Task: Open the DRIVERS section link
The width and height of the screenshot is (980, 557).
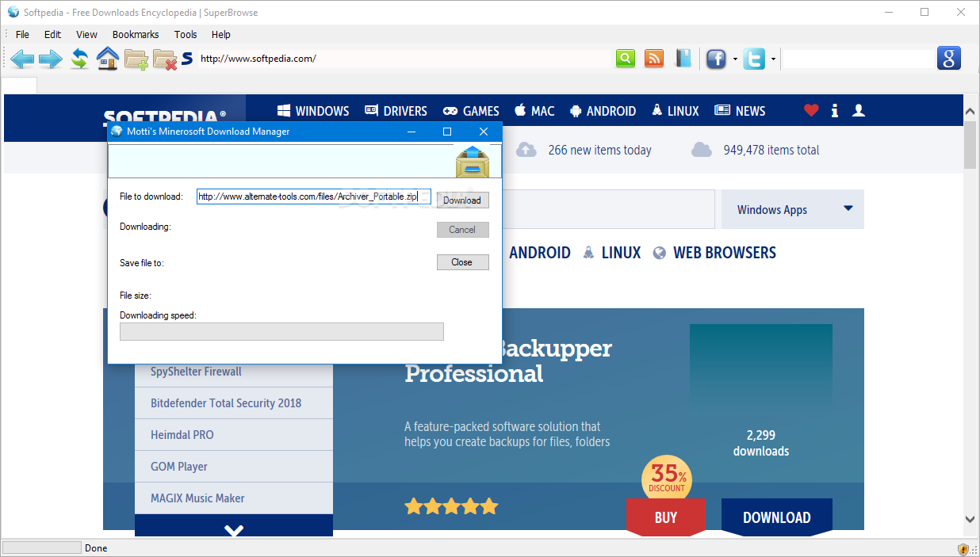Action: 396,111
